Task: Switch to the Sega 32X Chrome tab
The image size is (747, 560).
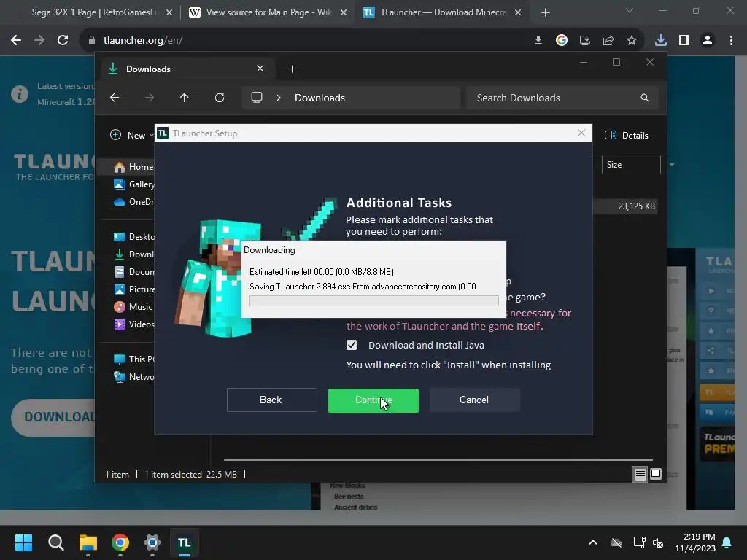Action: 94,12
